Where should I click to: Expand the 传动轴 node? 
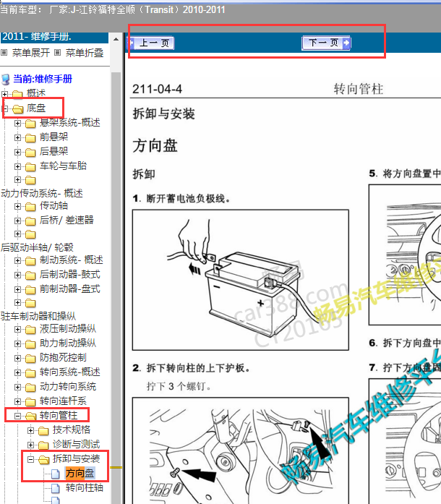(17, 206)
